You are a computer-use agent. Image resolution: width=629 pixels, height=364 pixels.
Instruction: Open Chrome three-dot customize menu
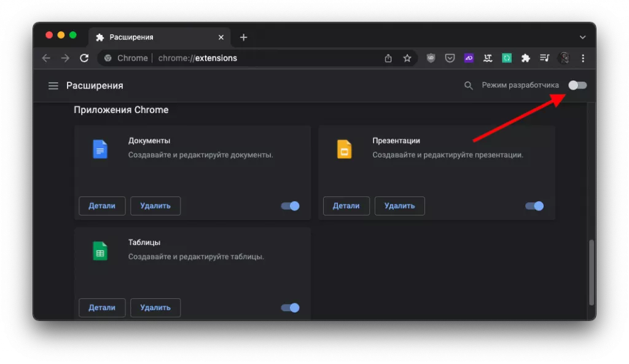coord(583,58)
